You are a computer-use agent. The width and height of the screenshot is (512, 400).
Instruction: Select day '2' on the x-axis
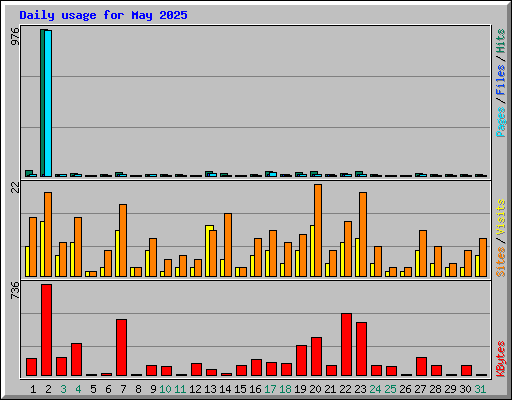click(x=48, y=389)
